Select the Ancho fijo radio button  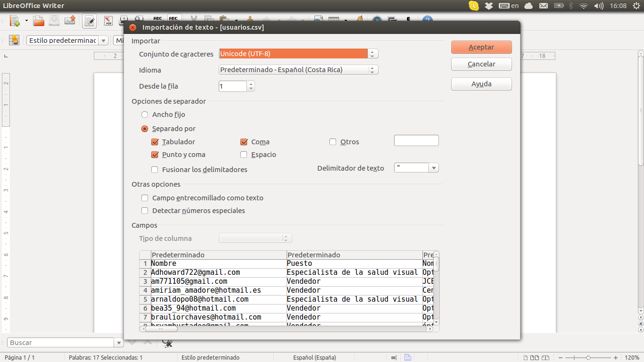point(145,115)
